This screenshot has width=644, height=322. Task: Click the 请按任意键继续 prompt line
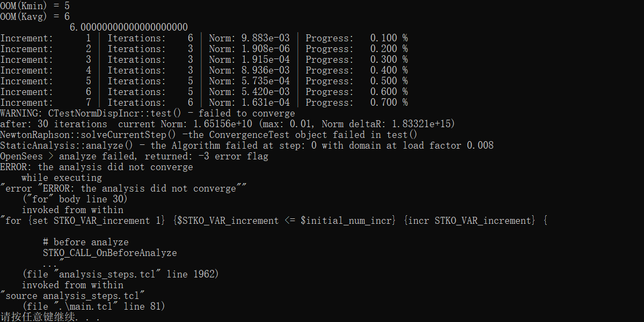[x=50, y=317]
